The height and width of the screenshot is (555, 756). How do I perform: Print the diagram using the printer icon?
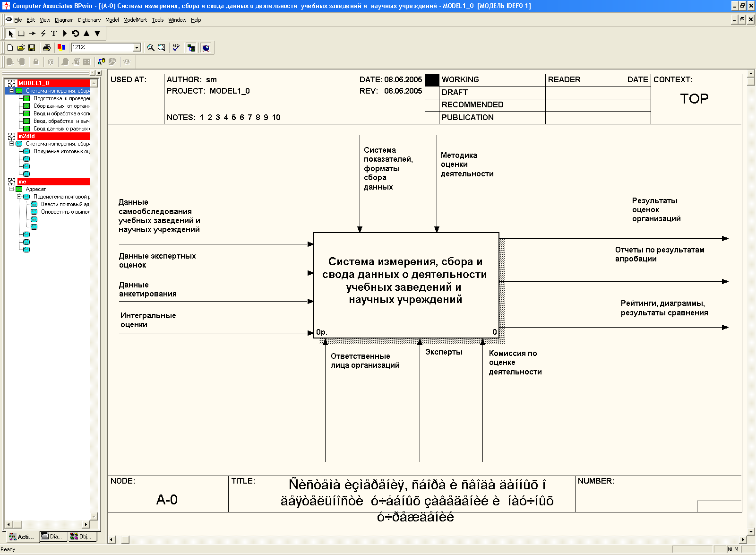pos(46,48)
